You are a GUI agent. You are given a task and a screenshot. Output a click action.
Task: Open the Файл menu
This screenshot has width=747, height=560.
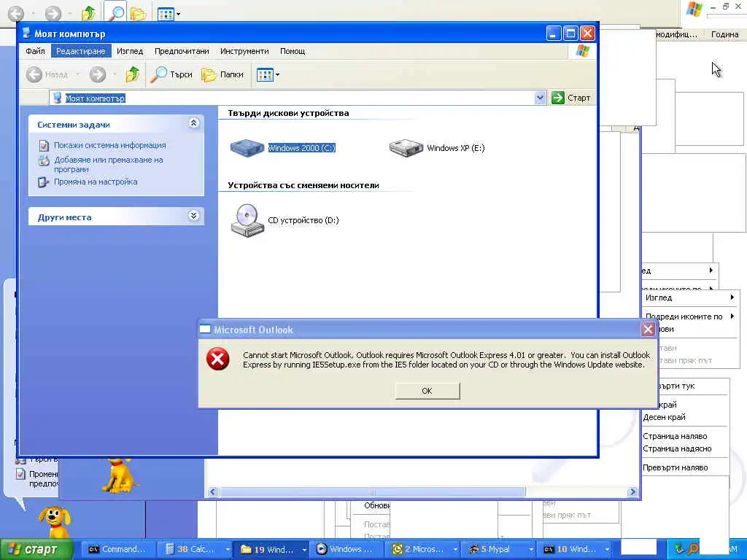[x=35, y=51]
